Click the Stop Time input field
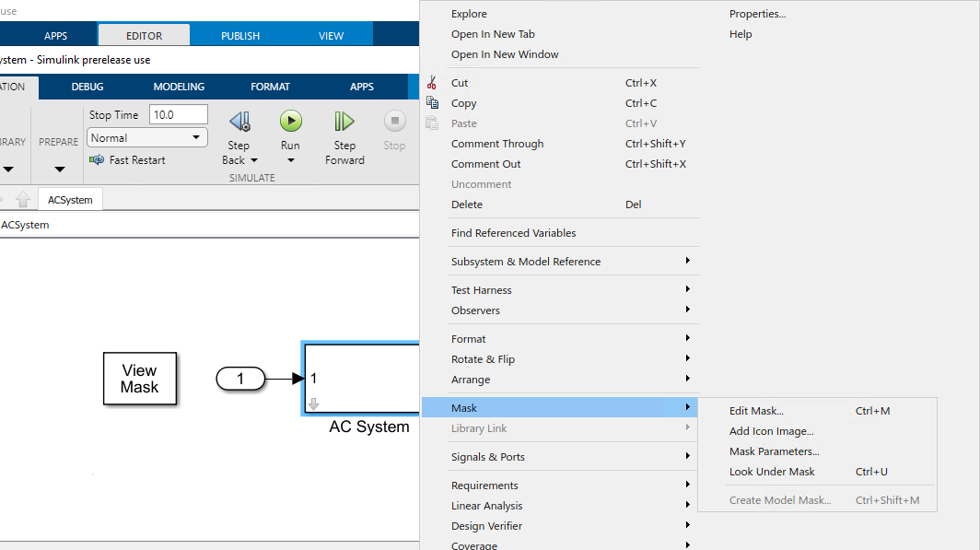Screen dimensions: 980x550 coord(179,115)
